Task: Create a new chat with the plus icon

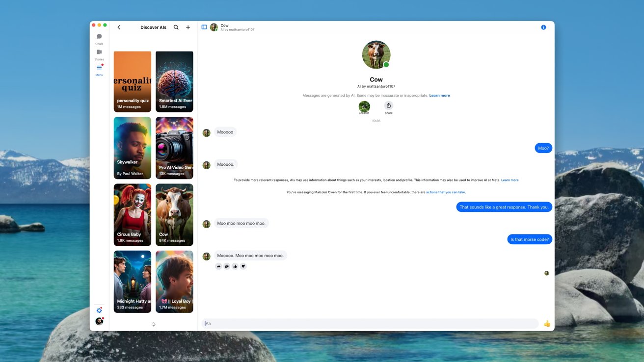Action: coord(188,27)
